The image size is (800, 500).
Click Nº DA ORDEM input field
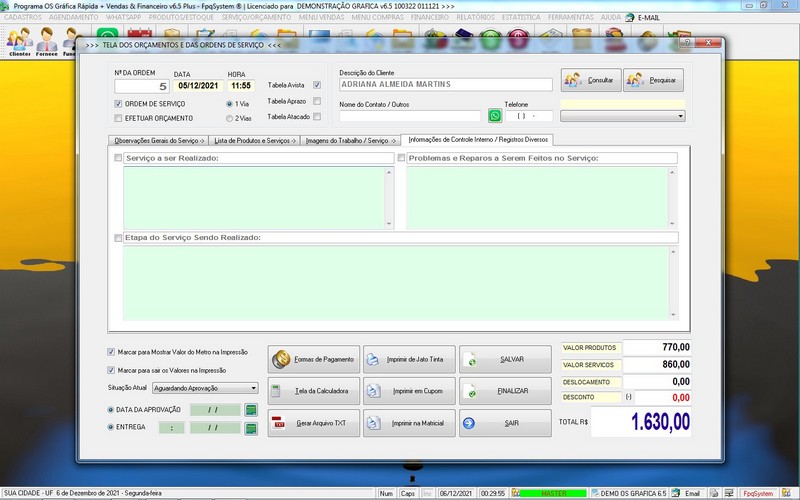(141, 86)
